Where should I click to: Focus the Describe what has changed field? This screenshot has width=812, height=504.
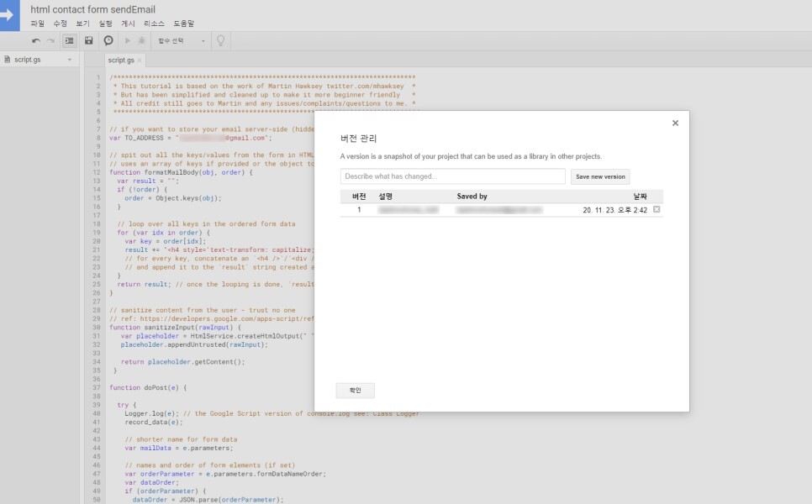[x=452, y=176]
